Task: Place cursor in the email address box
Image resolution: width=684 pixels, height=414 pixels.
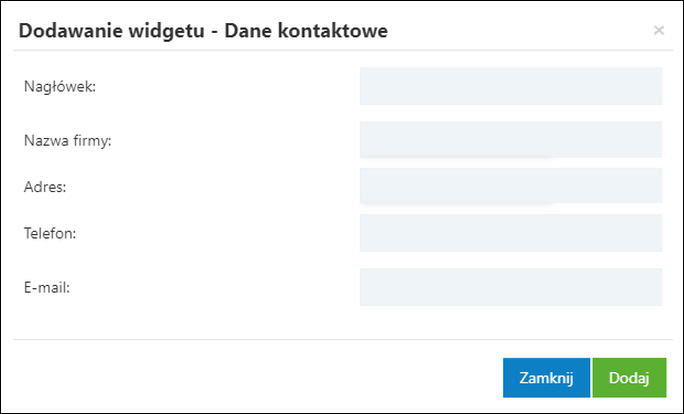Action: [510, 287]
